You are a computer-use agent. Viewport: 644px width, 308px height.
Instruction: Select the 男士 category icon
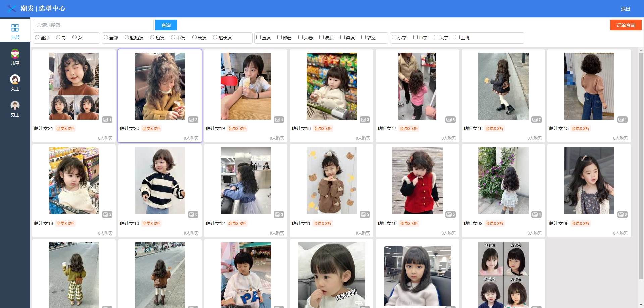click(15, 105)
